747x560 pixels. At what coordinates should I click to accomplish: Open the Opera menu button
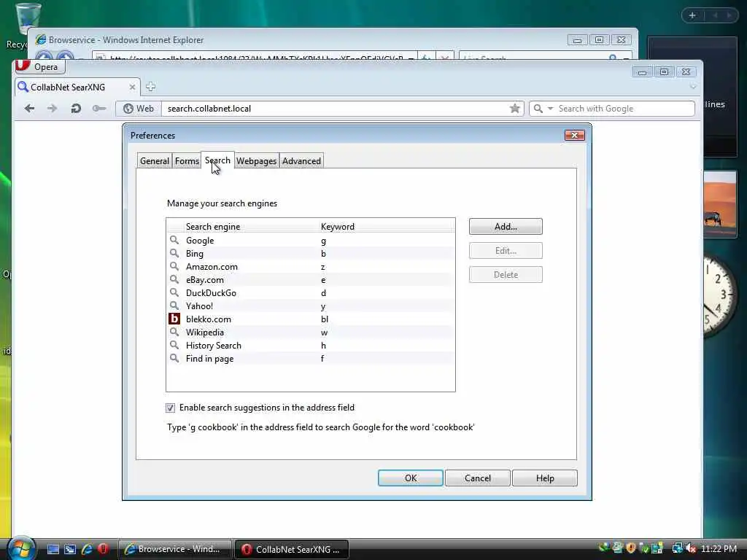(39, 66)
